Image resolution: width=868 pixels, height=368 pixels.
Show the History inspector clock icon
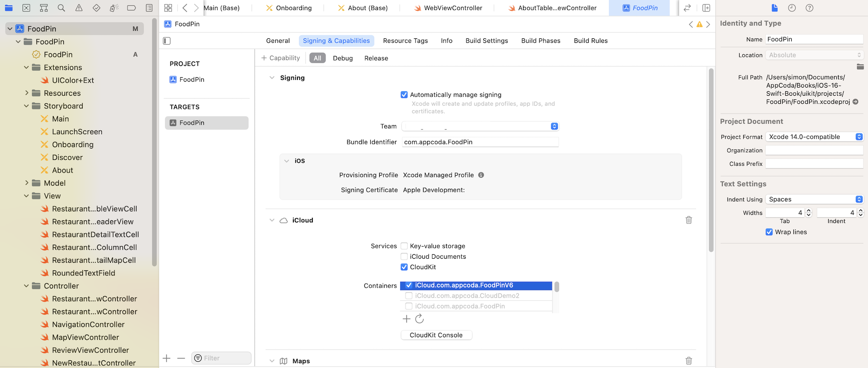click(792, 8)
